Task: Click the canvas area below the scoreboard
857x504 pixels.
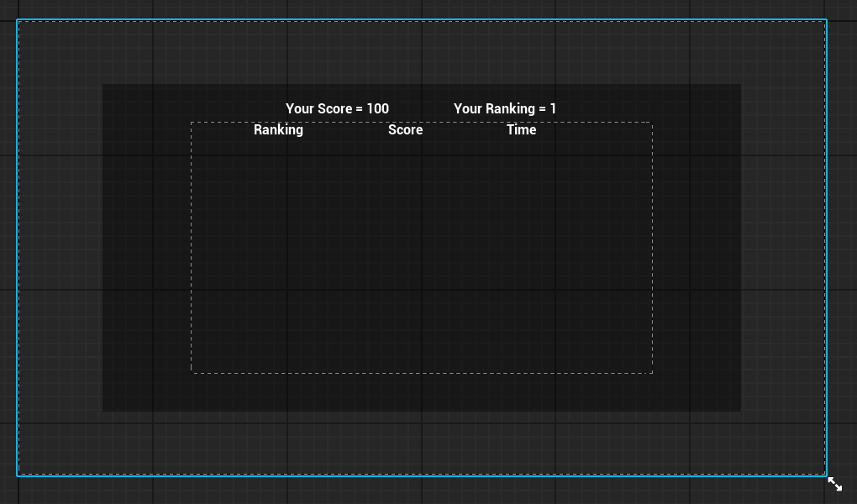Action: tap(422, 441)
